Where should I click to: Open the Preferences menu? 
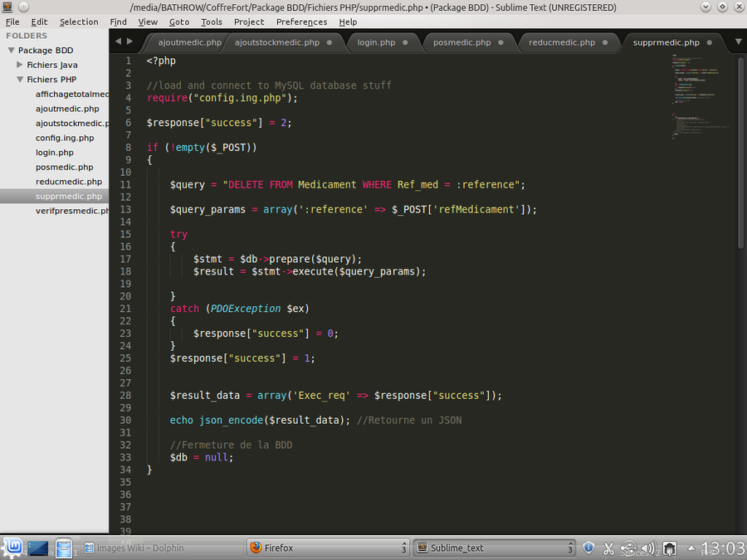[301, 22]
